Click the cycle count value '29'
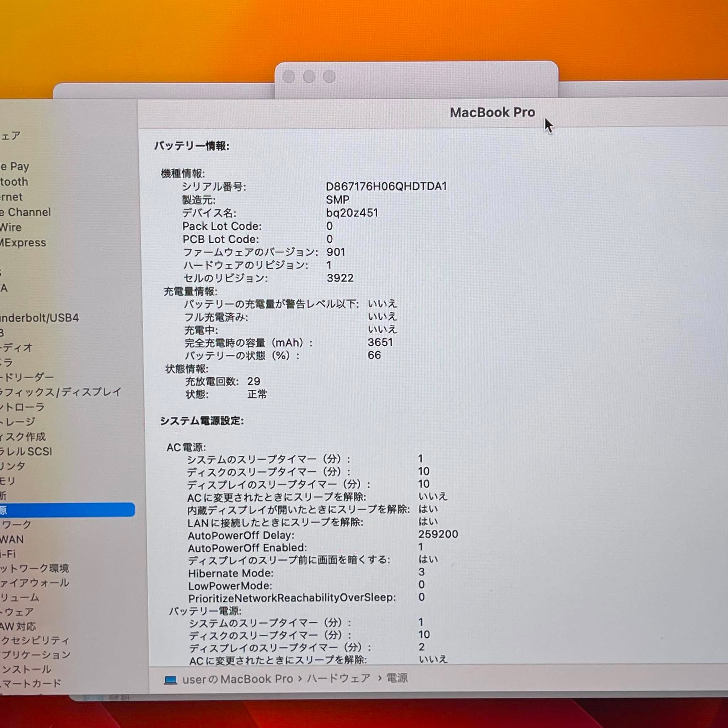The width and height of the screenshot is (728, 728). click(253, 381)
